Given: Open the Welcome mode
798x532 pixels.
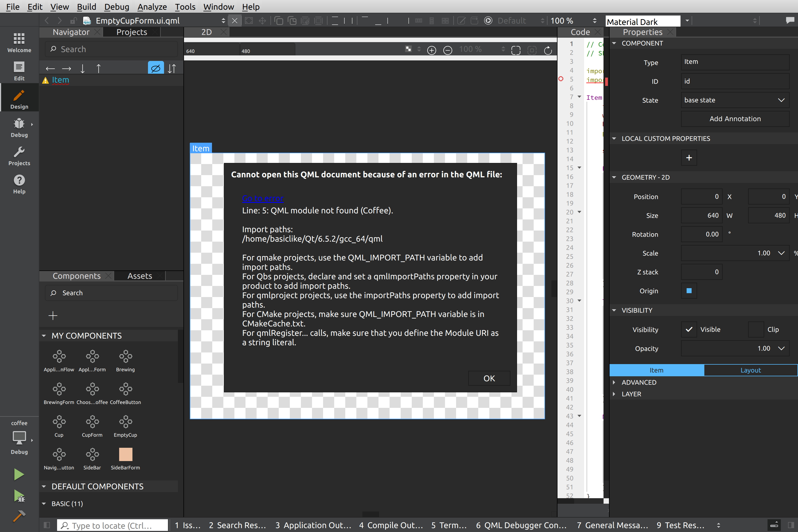Looking at the screenshot, I should [19, 42].
